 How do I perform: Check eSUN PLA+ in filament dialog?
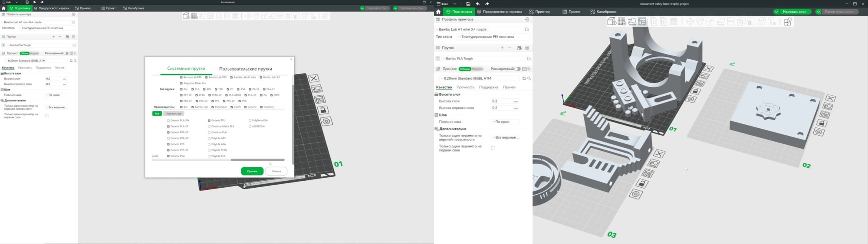tap(250, 127)
